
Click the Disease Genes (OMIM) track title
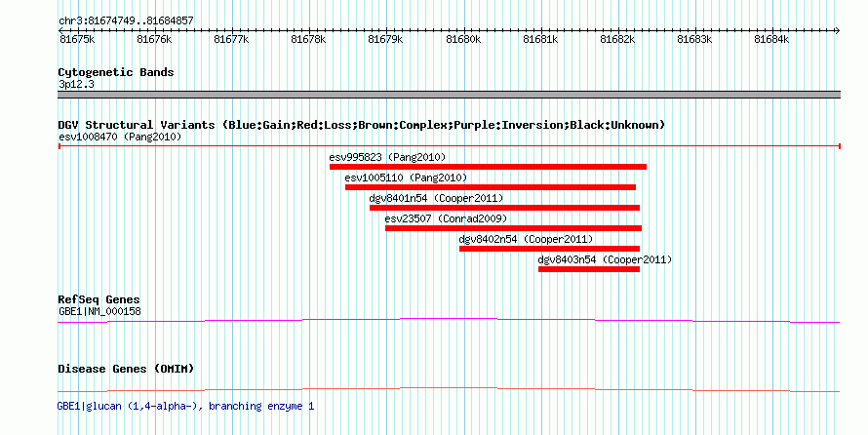[126, 369]
